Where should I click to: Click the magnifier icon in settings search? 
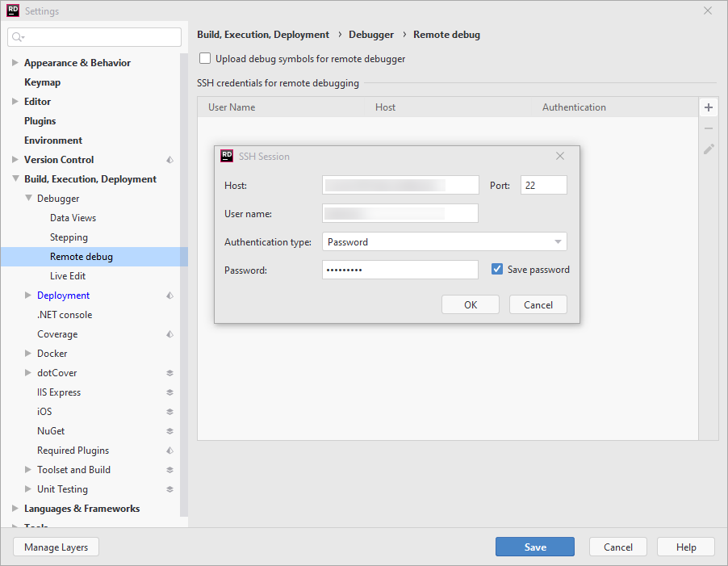click(x=16, y=37)
